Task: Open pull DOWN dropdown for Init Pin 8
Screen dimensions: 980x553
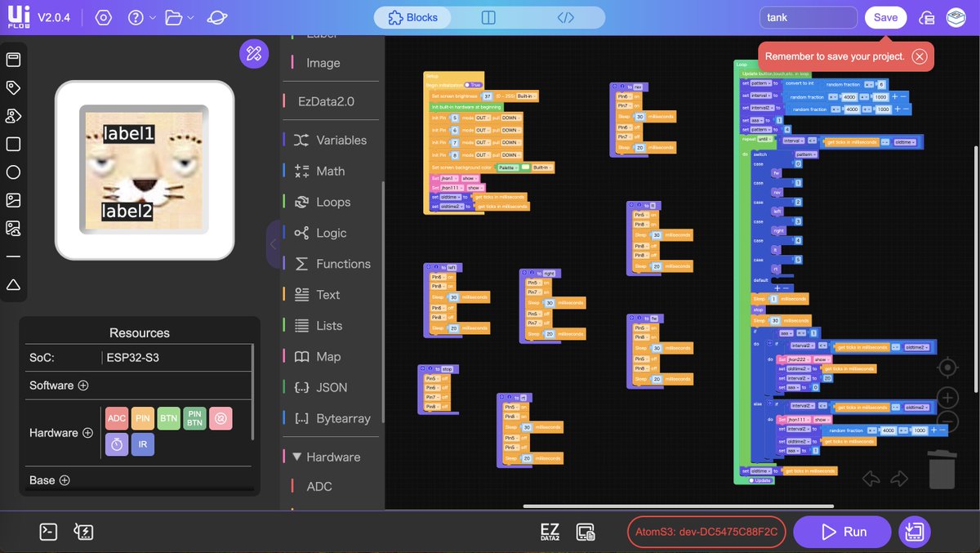Action: click(x=510, y=154)
